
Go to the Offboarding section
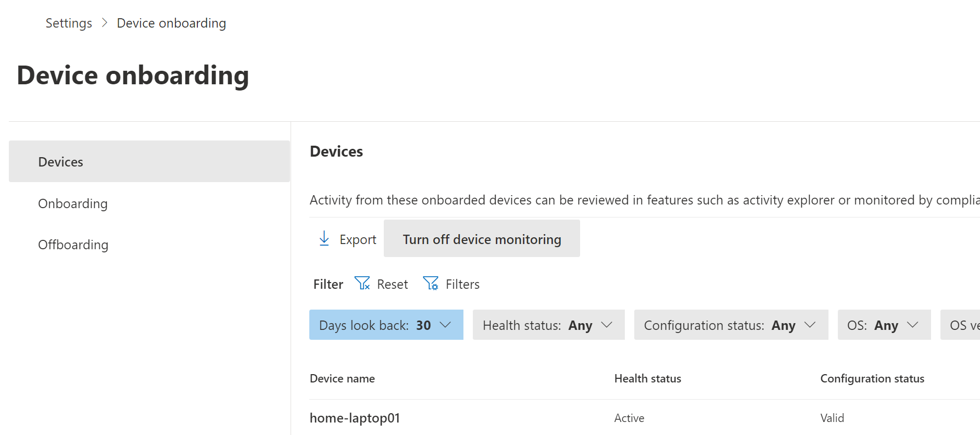tap(73, 245)
